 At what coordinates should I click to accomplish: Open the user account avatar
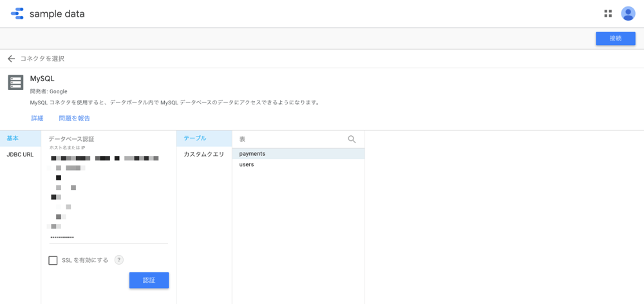tap(628, 14)
